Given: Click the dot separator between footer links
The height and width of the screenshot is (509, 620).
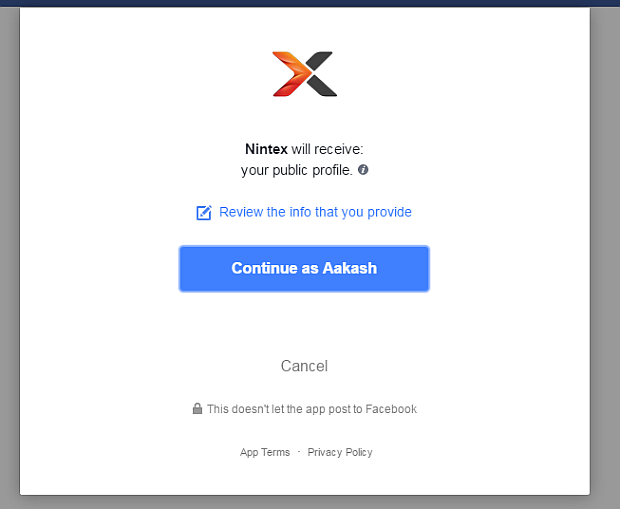Looking at the screenshot, I should (299, 452).
